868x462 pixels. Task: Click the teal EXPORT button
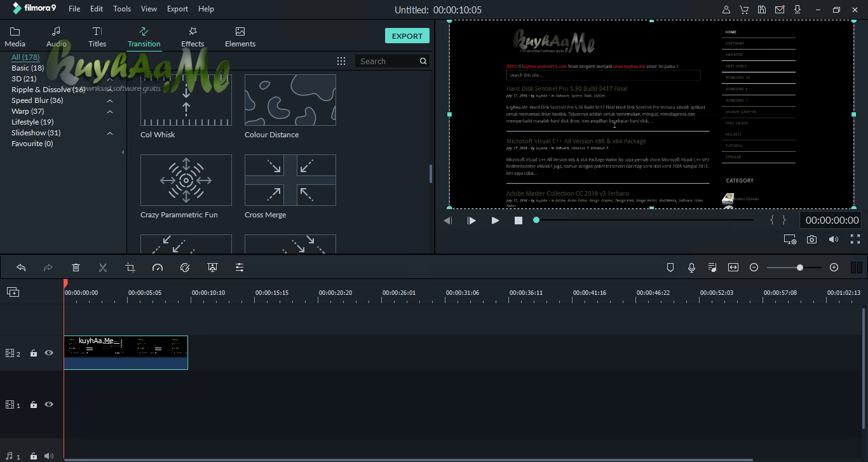pos(407,36)
